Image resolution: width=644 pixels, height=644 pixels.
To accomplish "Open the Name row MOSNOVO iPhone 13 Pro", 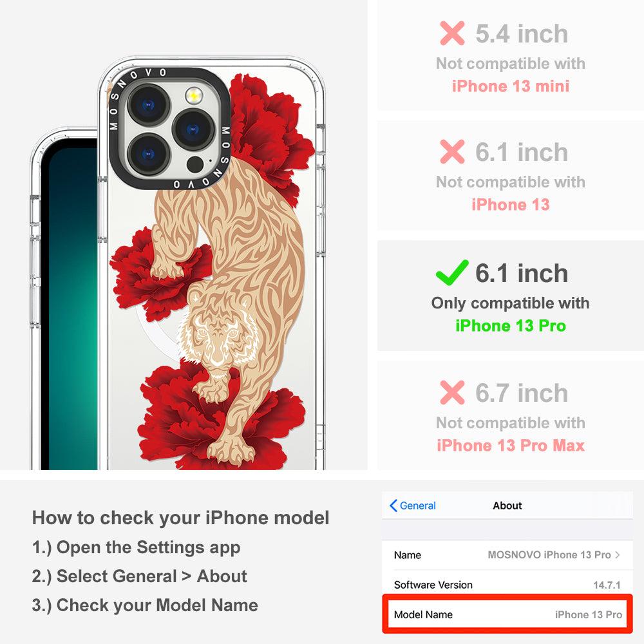I will [507, 555].
